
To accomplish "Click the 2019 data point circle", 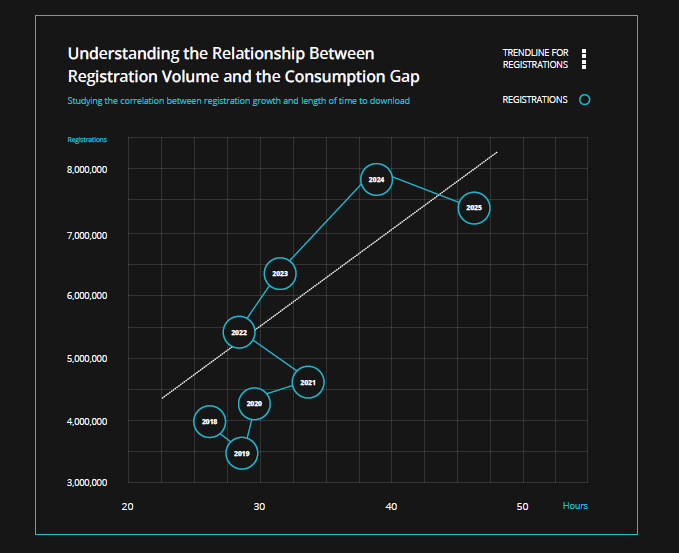I will coord(241,453).
